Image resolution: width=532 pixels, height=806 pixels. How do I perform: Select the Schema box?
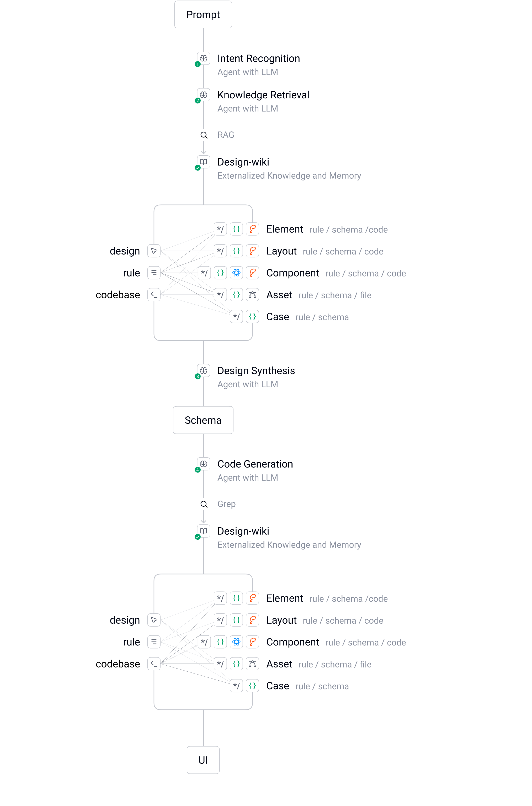pos(203,420)
